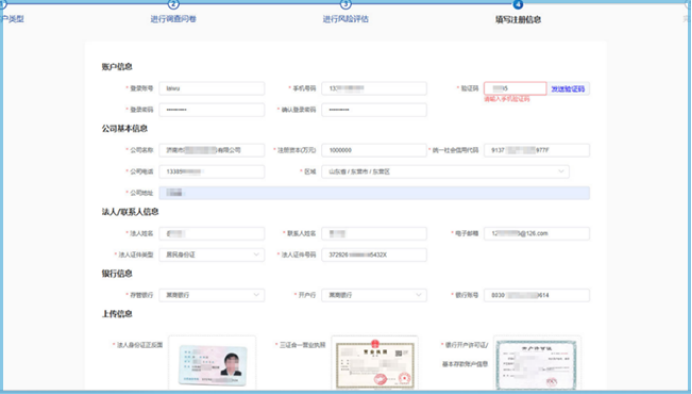Click the 账户信息 section heading
Viewport: 692px width, 394px height.
coord(117,67)
